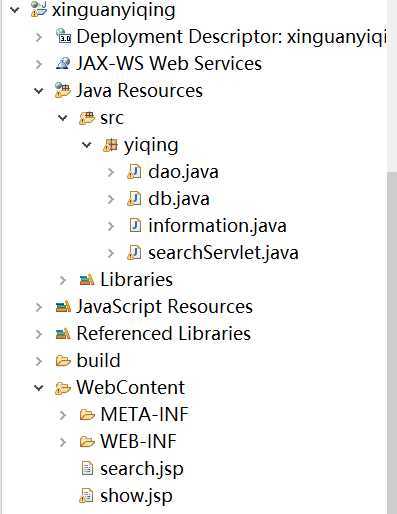Click the Deployment Descriptor icon
This screenshot has height=514, width=397.
pyautogui.click(x=63, y=36)
